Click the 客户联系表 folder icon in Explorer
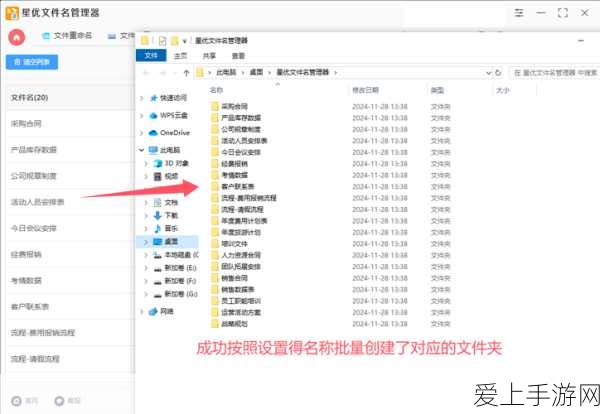The image size is (600, 414). tap(215, 187)
